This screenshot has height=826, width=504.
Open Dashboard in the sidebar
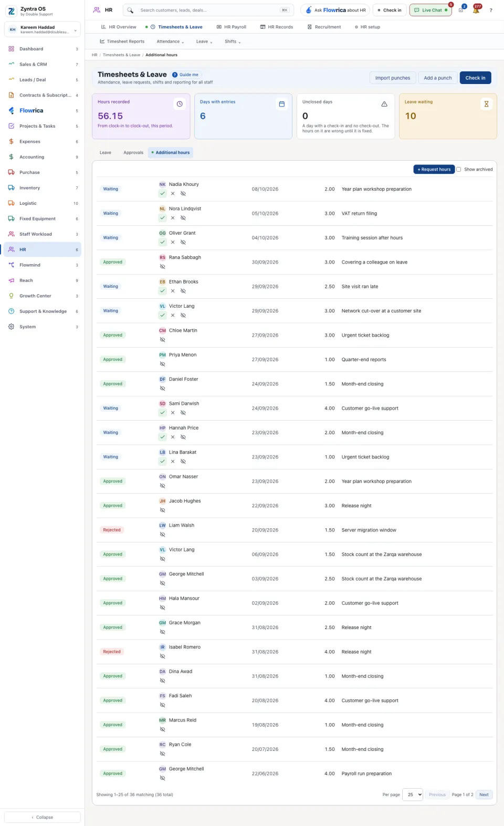click(43, 49)
